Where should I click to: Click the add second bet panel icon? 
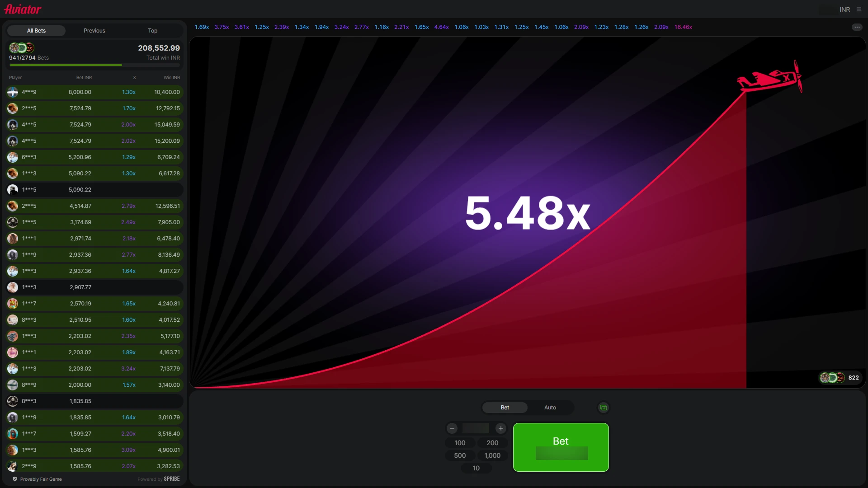point(603,407)
